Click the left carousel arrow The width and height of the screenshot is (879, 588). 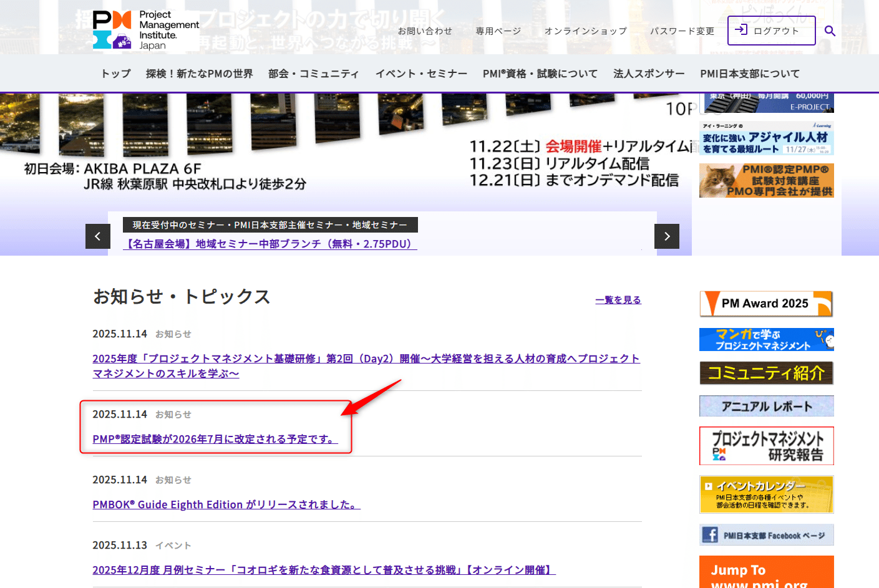tap(97, 236)
